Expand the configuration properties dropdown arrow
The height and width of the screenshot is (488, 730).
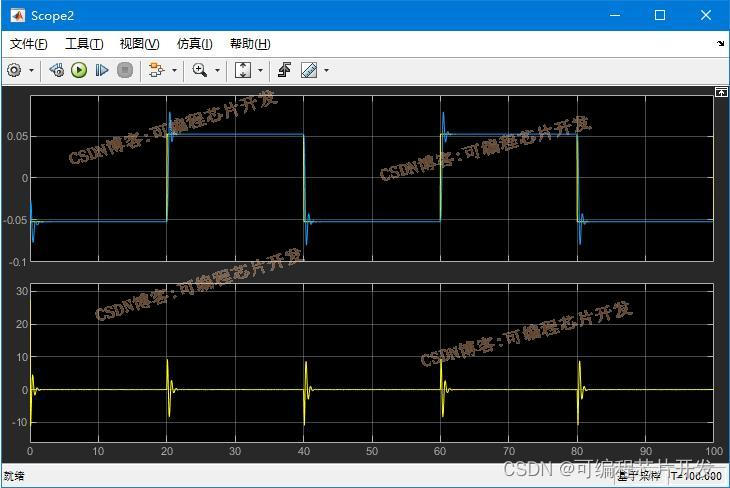32,70
